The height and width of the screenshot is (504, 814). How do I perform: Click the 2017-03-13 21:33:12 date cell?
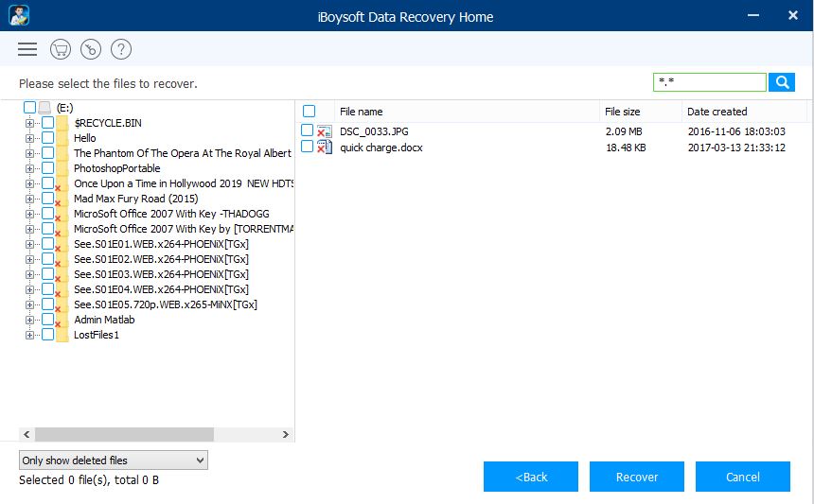point(736,148)
